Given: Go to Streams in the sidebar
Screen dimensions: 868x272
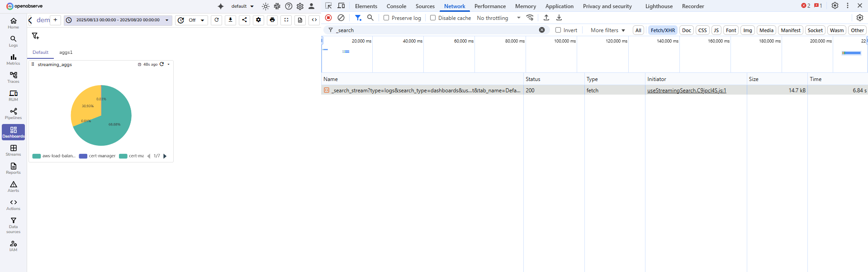Looking at the screenshot, I should click(x=13, y=150).
